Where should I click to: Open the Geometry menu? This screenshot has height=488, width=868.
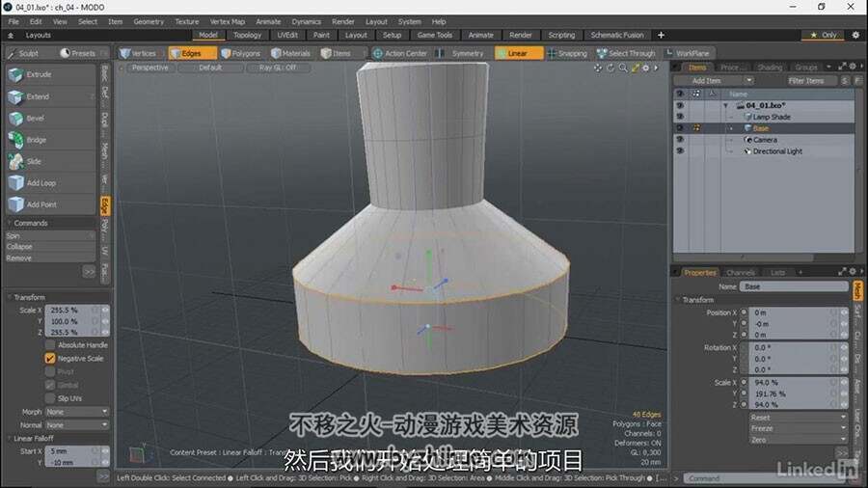(x=149, y=21)
